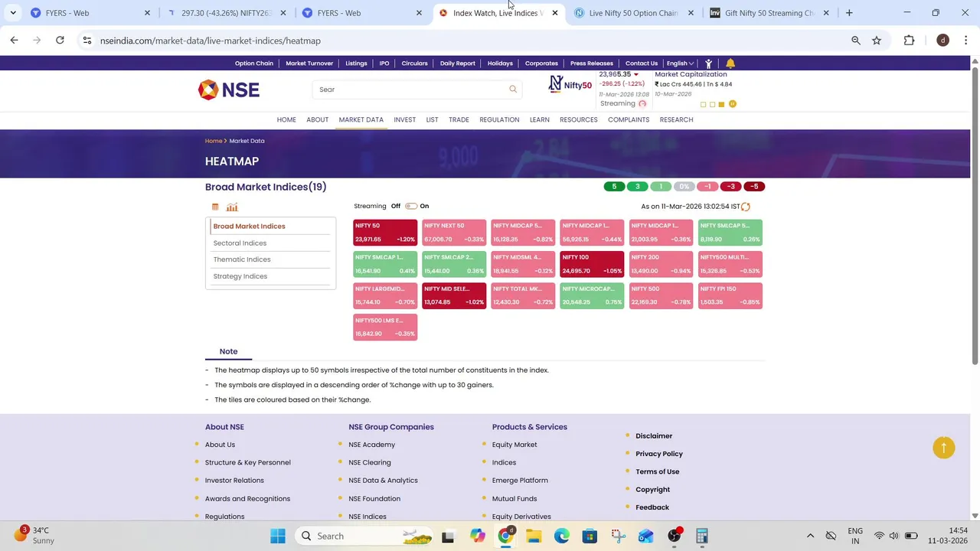980x551 pixels.
Task: Go back with browser back arrow
Action: tap(15, 41)
